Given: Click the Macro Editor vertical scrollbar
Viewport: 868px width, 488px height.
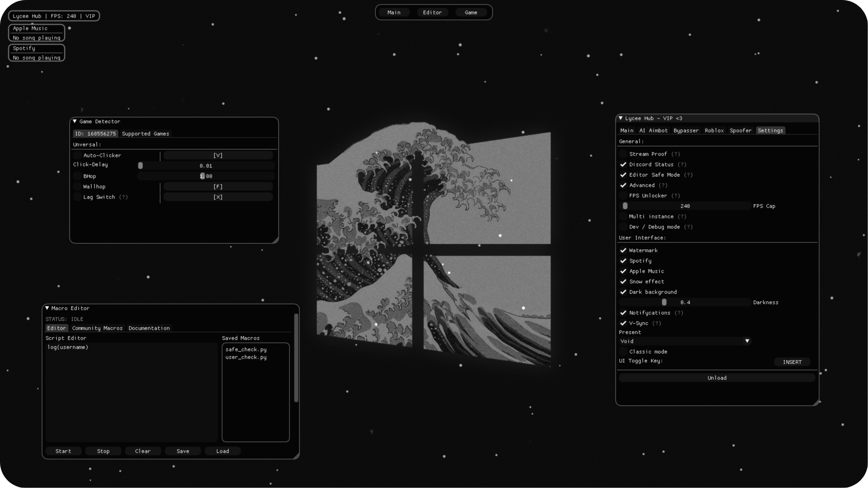Looking at the screenshot, I should tap(296, 358).
